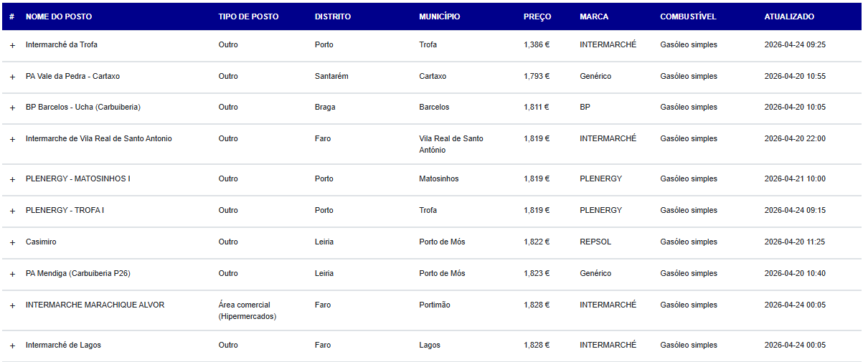Expand the PA Vale da Pedra - Cartaxo row
The height and width of the screenshot is (362, 868).
click(12, 77)
